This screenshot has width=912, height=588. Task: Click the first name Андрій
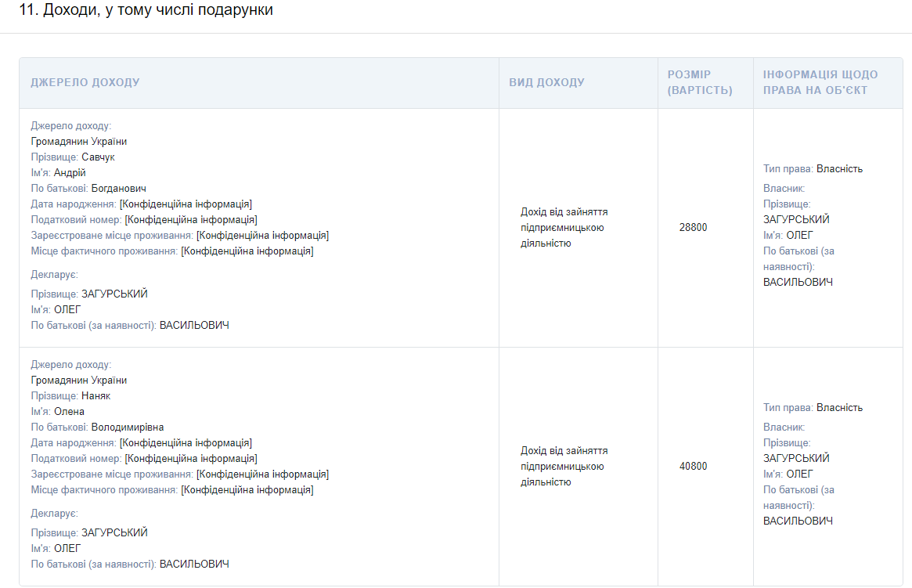70,173
